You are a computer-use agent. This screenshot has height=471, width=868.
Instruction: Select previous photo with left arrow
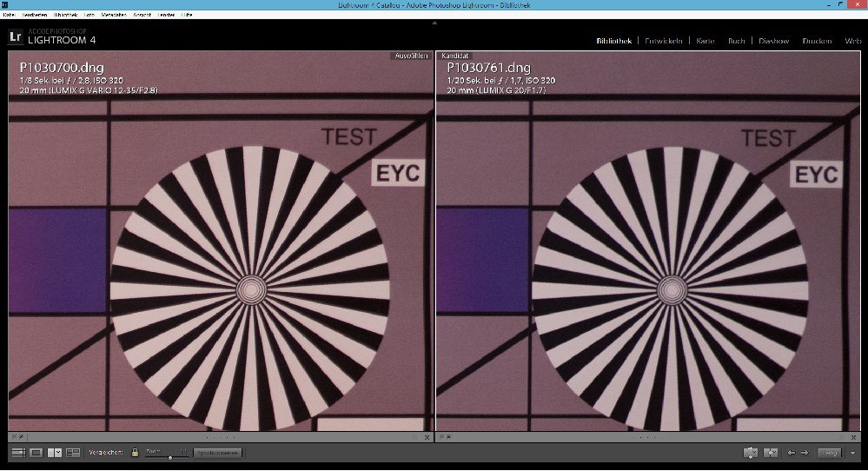coord(792,453)
